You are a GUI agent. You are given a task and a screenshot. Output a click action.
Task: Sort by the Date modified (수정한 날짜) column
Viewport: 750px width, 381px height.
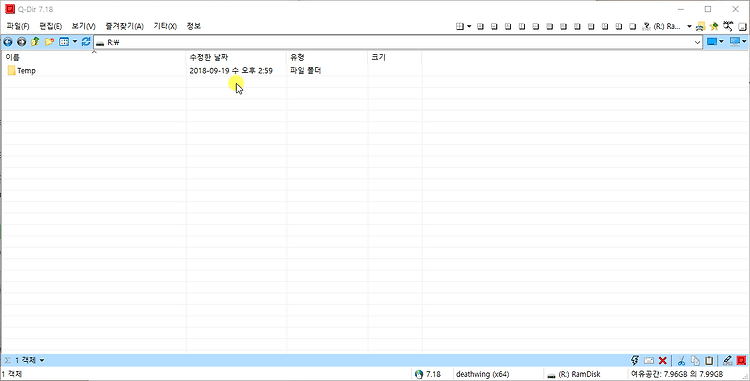click(236, 57)
